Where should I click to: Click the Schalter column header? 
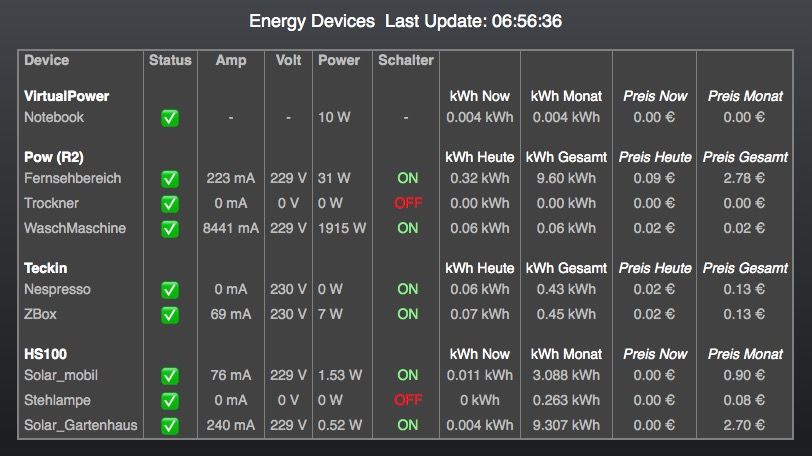pos(405,60)
